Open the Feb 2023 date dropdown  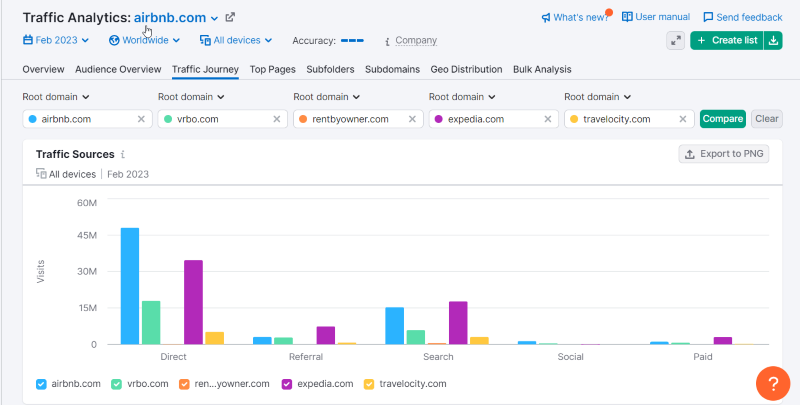click(56, 40)
